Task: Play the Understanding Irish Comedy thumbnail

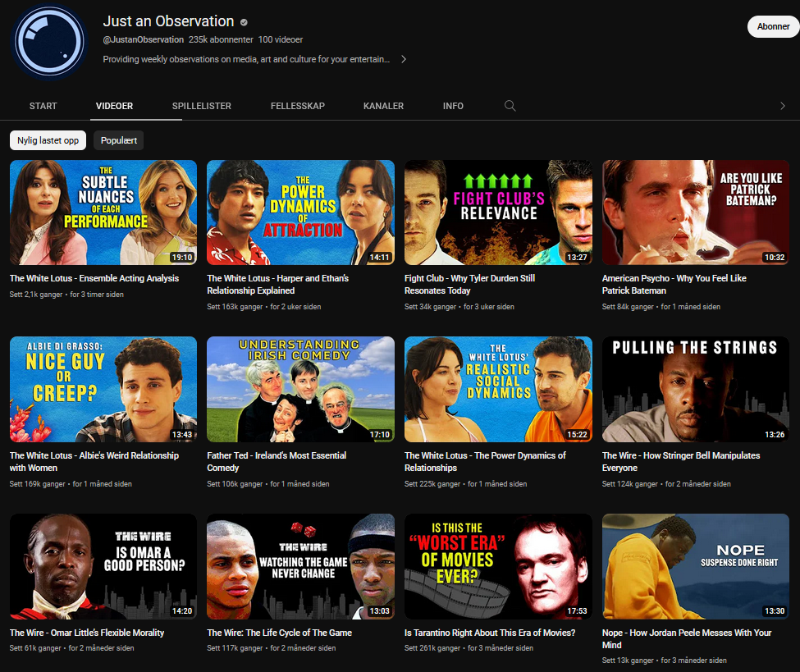Action: tap(300, 389)
